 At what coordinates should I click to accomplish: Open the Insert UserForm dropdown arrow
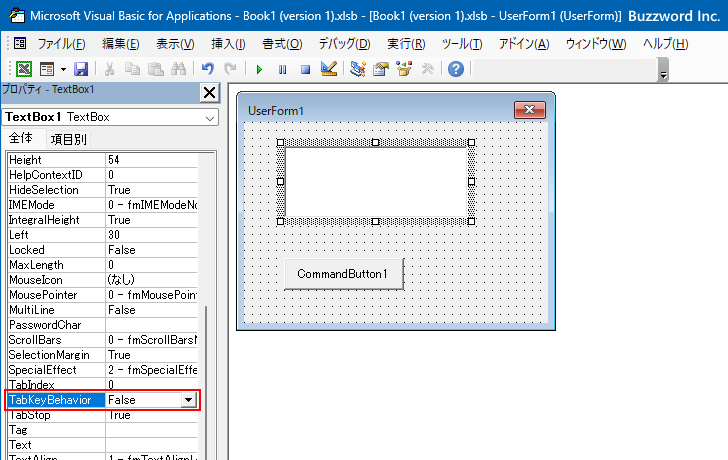tap(63, 70)
